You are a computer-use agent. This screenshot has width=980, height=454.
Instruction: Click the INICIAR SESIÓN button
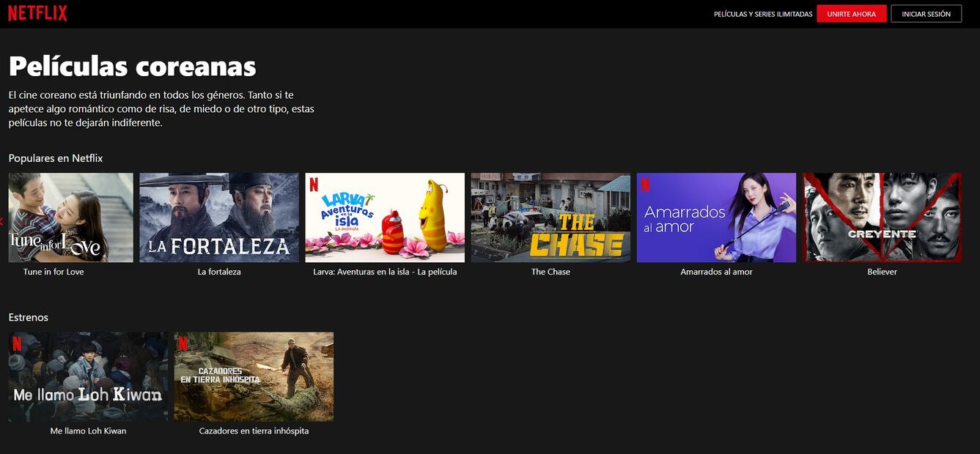(x=926, y=14)
